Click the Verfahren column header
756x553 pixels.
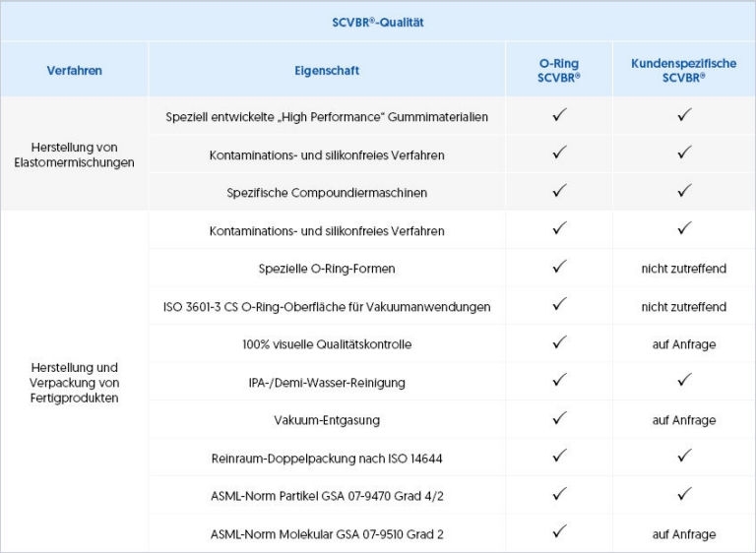75,70
